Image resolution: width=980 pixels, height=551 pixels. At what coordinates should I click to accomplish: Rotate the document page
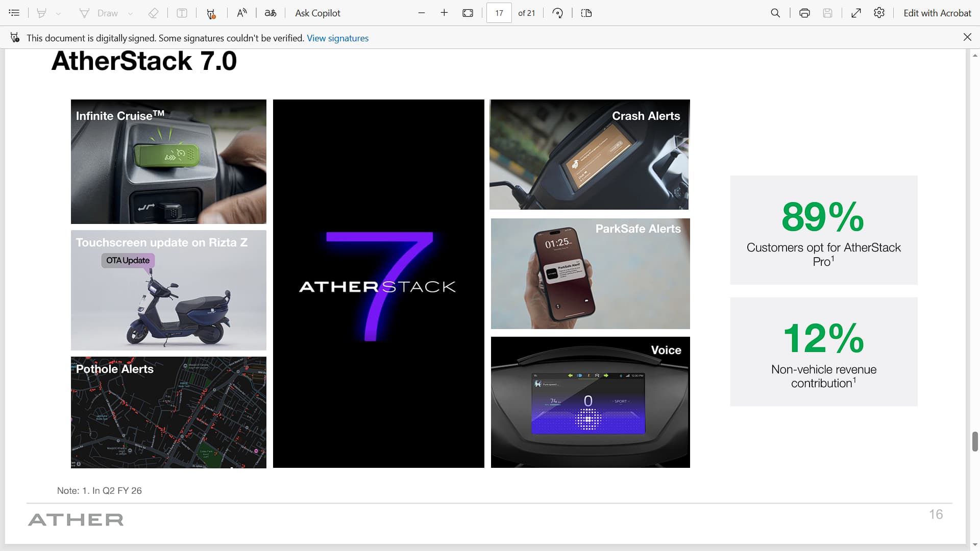(558, 13)
